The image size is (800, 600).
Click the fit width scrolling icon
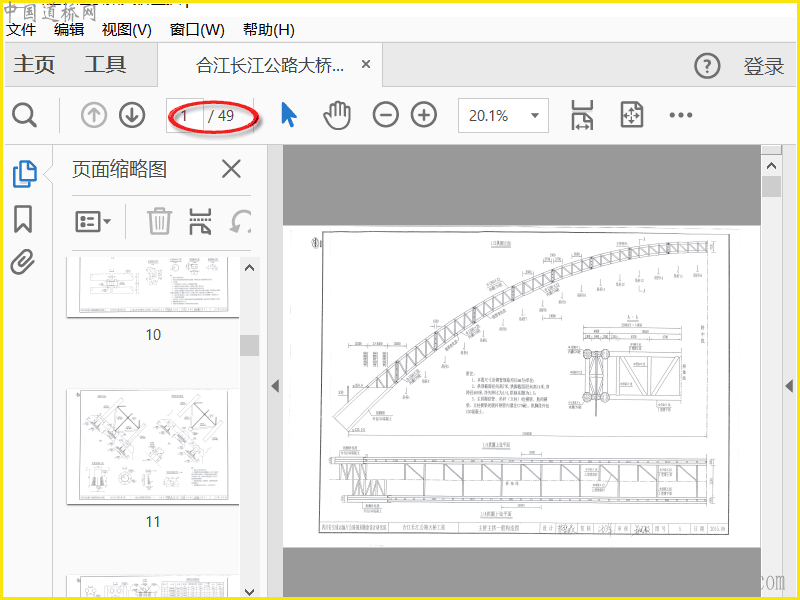pos(582,115)
